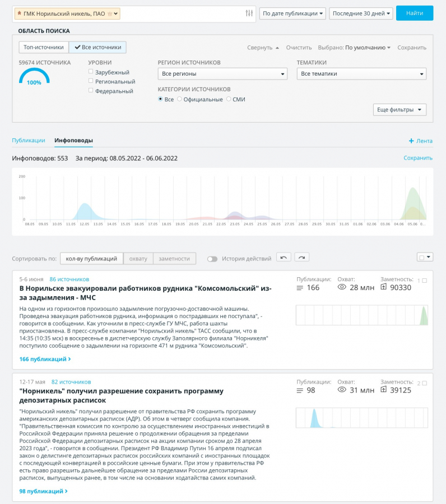This screenshot has width=446, height=504.
Task: Sort by охвату
Action: (138, 259)
